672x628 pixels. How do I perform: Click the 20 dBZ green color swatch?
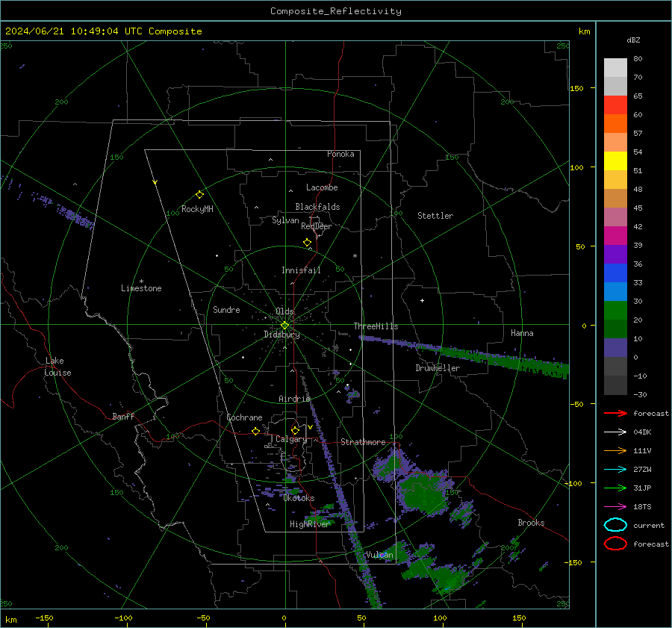615,329
